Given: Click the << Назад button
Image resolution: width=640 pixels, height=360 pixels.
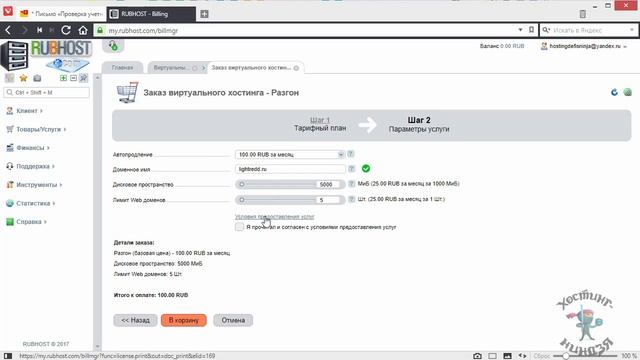Looking at the screenshot, I should point(135,320).
